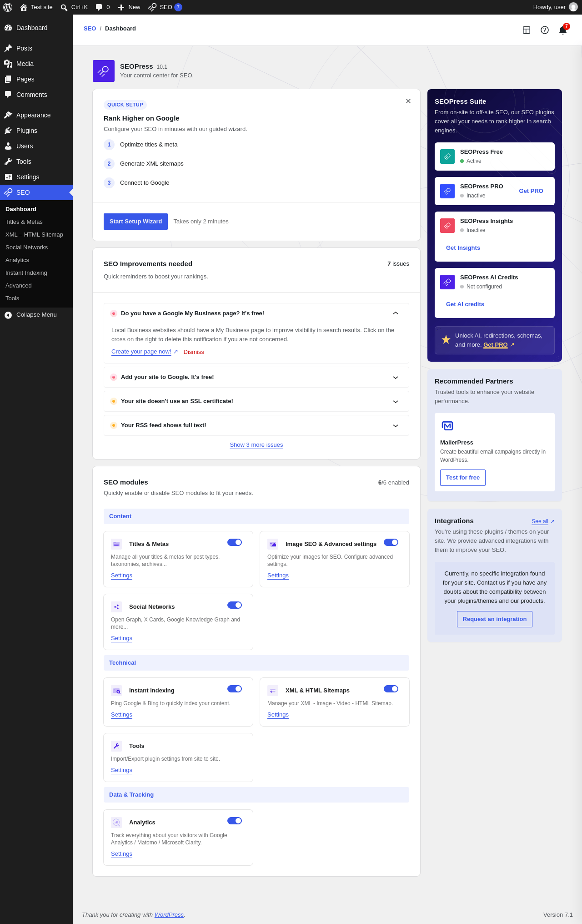Close the Quick Setup card
Viewport: 582px width, 924px height.
[408, 101]
